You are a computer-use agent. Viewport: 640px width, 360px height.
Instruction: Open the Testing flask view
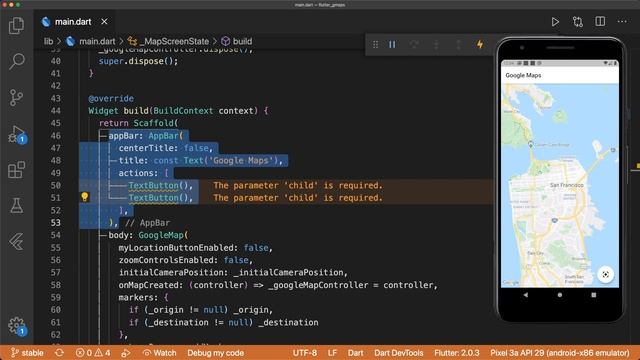[x=16, y=206]
